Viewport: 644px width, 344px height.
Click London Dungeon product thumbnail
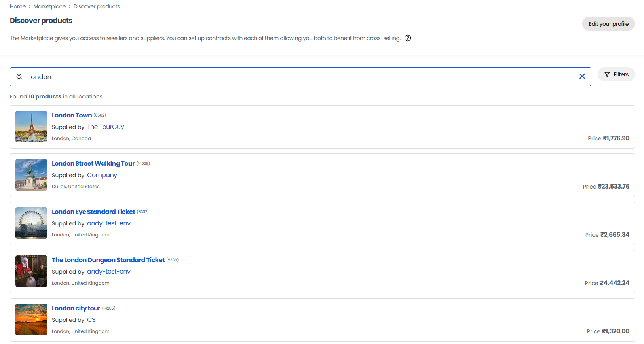tap(31, 271)
